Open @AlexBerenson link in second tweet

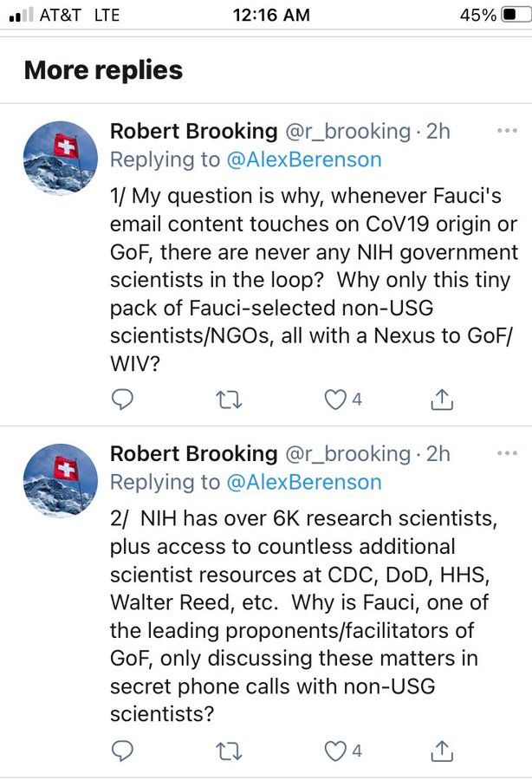tap(303, 482)
